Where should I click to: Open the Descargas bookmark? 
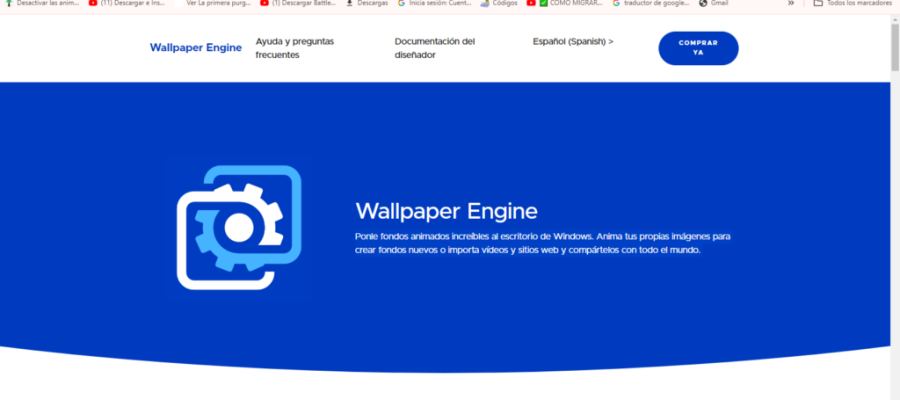tap(369, 4)
